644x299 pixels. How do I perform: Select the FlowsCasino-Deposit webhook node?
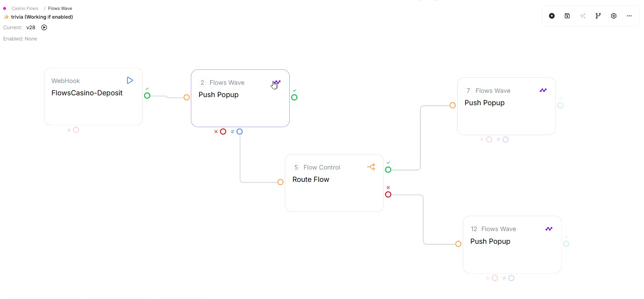87,93
